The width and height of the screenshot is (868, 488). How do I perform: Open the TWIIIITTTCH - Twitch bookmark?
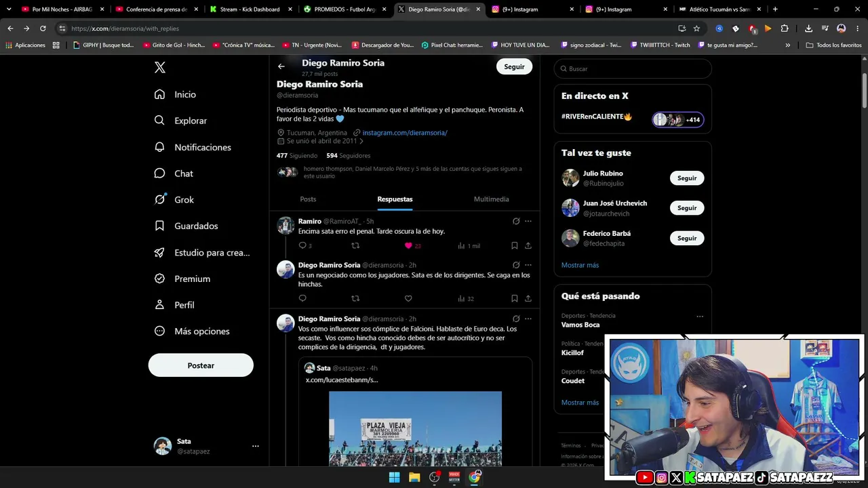click(659, 45)
